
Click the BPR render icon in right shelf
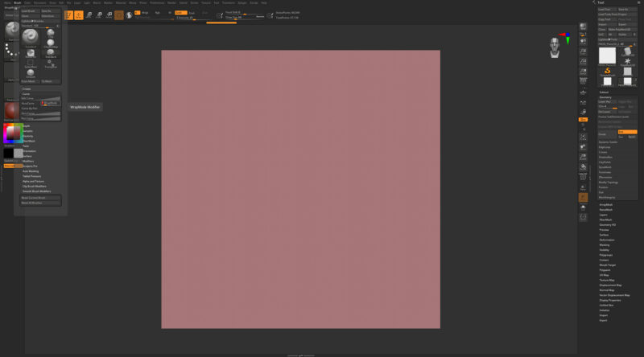point(583,27)
